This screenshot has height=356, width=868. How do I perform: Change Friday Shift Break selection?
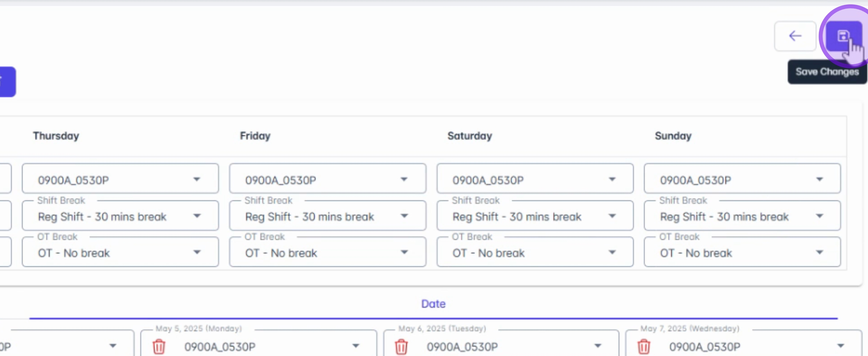[404, 216]
